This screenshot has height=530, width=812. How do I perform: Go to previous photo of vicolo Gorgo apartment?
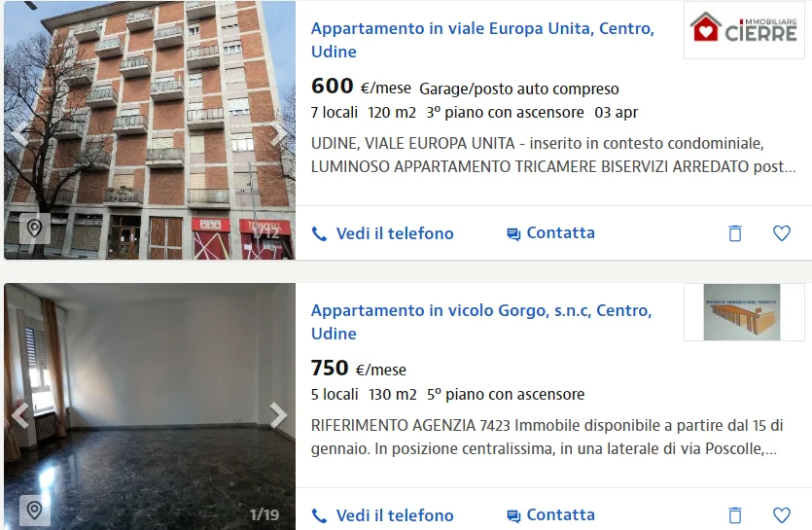19,415
